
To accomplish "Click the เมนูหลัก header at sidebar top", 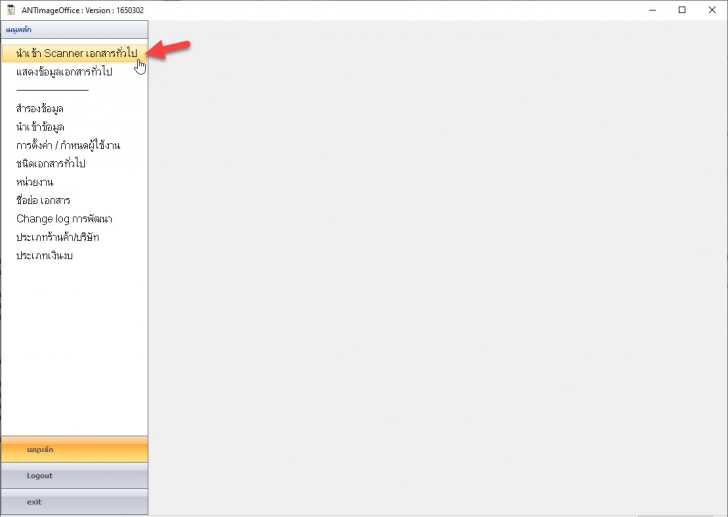I will [74, 30].
